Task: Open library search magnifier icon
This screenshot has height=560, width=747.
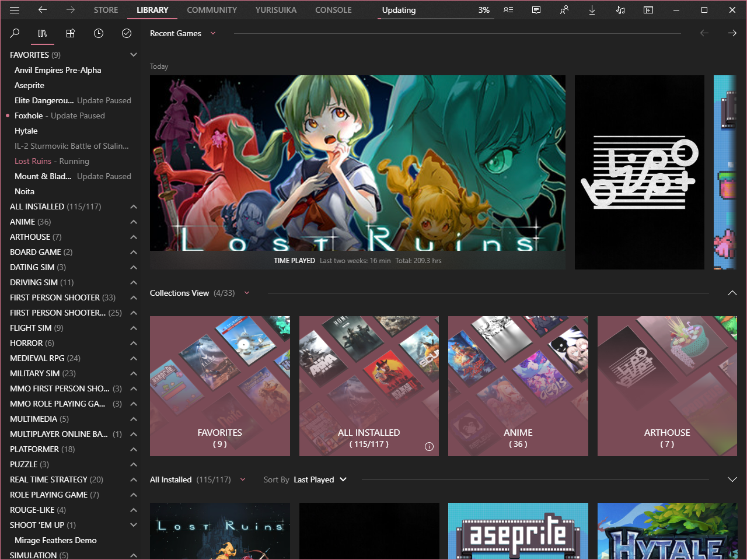Action: point(15,33)
